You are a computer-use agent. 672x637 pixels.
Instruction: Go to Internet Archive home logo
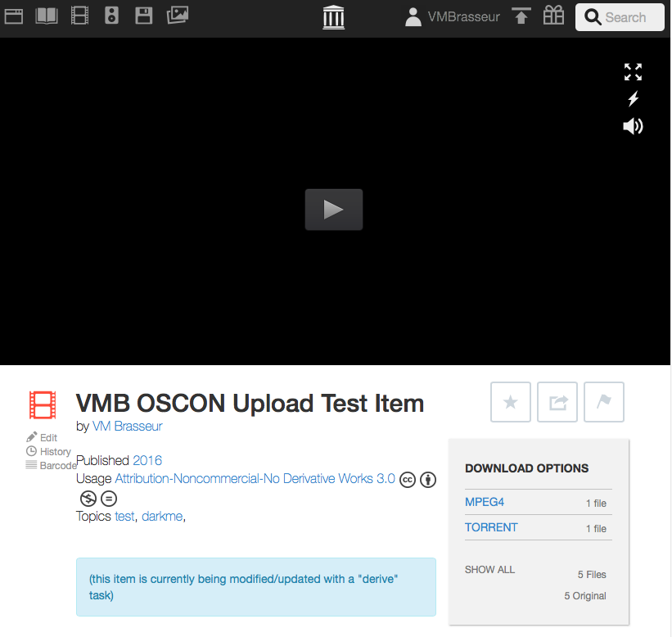tap(333, 17)
